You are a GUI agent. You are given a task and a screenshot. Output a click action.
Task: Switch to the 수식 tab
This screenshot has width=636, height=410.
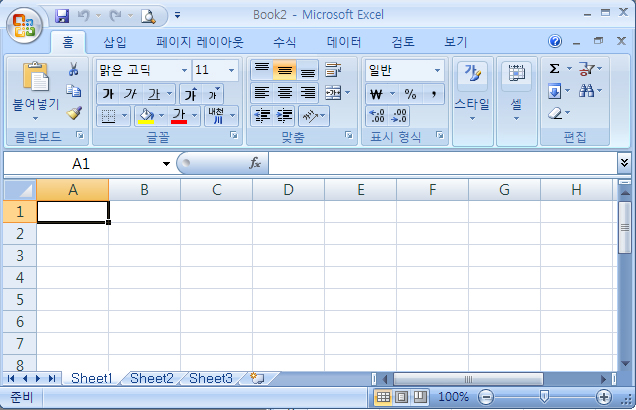pos(284,42)
